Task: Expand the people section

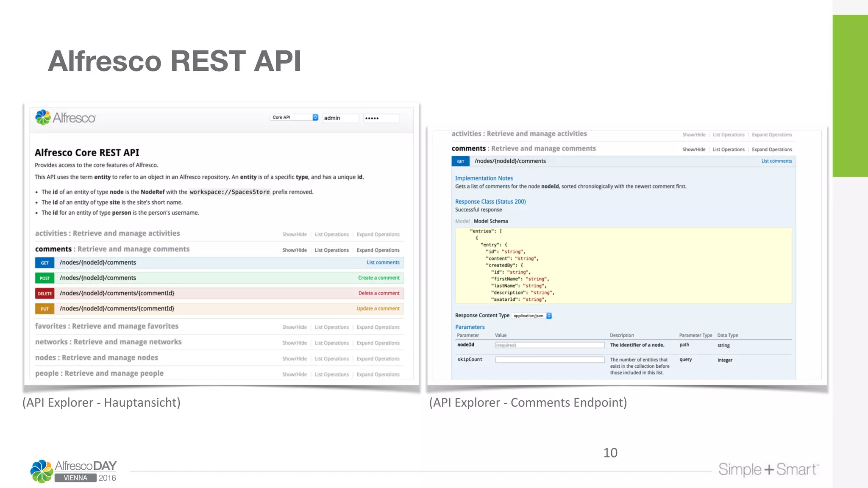Action: [99, 373]
